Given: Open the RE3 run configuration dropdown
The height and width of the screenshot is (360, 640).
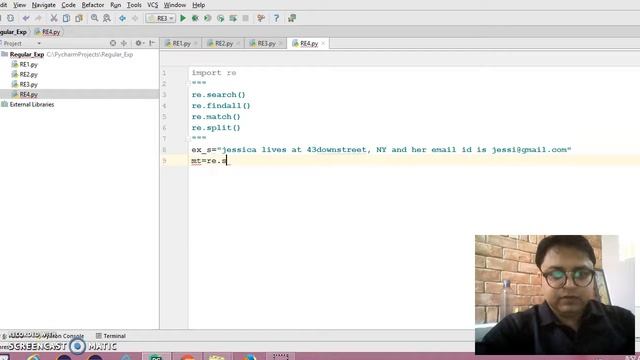Looking at the screenshot, I should [x=161, y=18].
